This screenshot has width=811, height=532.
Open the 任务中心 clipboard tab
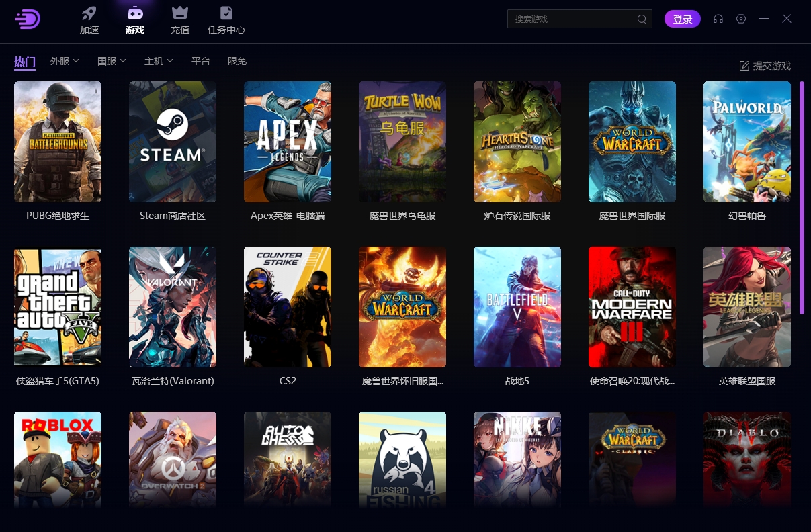tap(226, 20)
